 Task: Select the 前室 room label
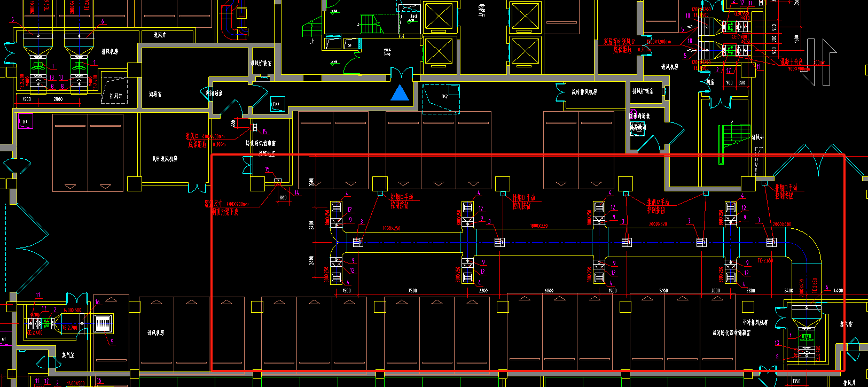click(x=710, y=82)
